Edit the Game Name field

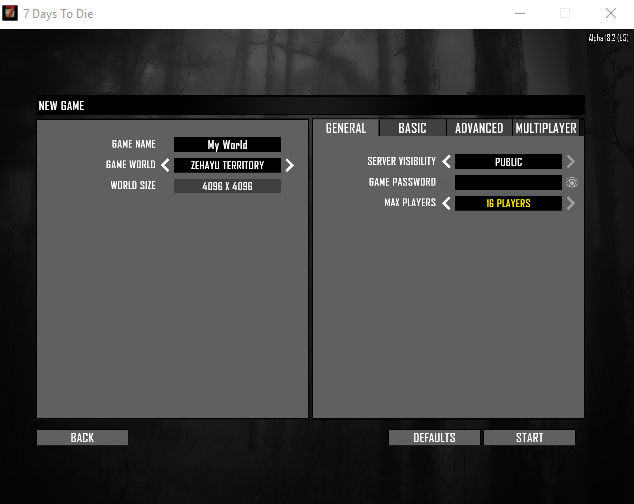point(227,144)
